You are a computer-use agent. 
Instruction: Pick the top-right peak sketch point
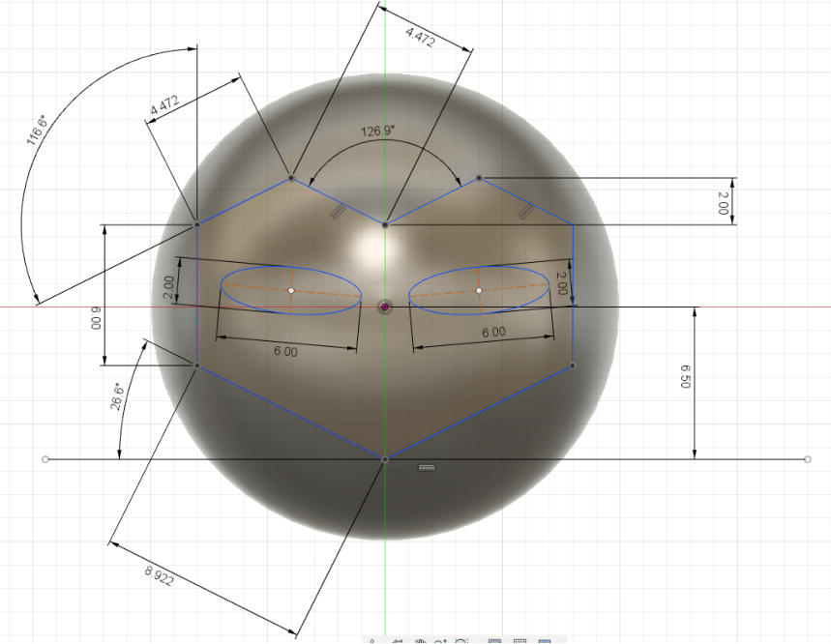[x=479, y=178]
